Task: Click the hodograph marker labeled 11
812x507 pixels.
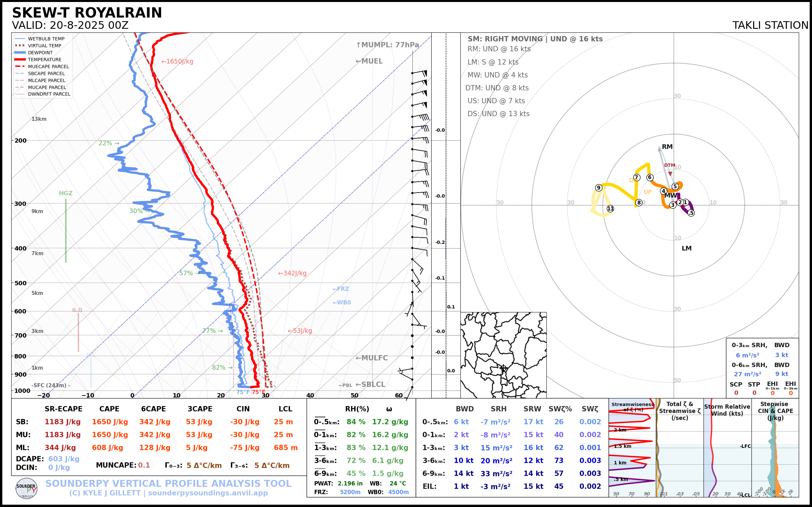Action: (x=610, y=208)
